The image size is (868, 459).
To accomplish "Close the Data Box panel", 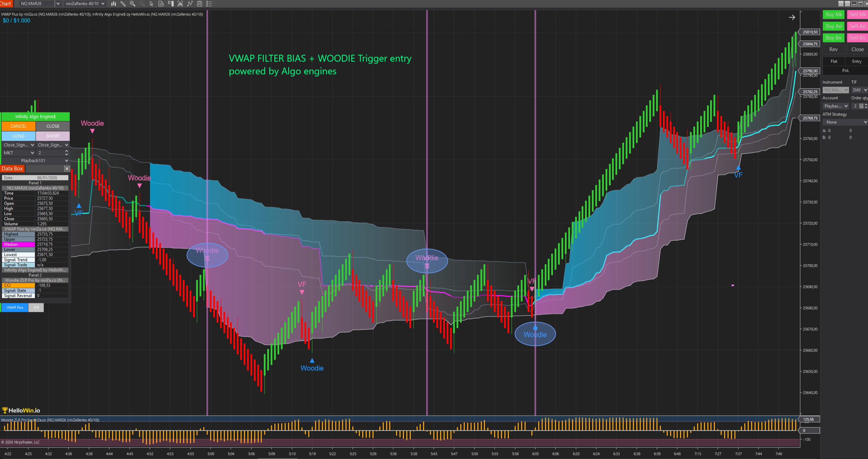I will click(67, 169).
